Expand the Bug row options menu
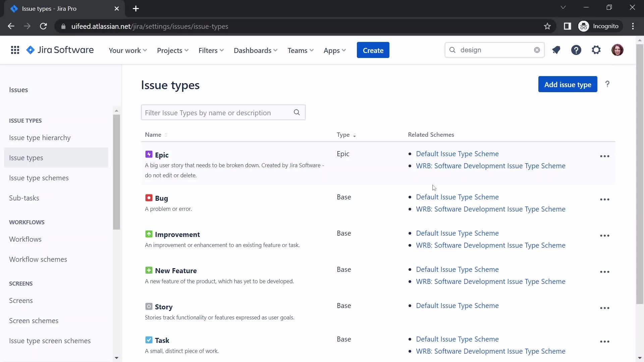Image resolution: width=644 pixels, height=362 pixels. [605, 199]
